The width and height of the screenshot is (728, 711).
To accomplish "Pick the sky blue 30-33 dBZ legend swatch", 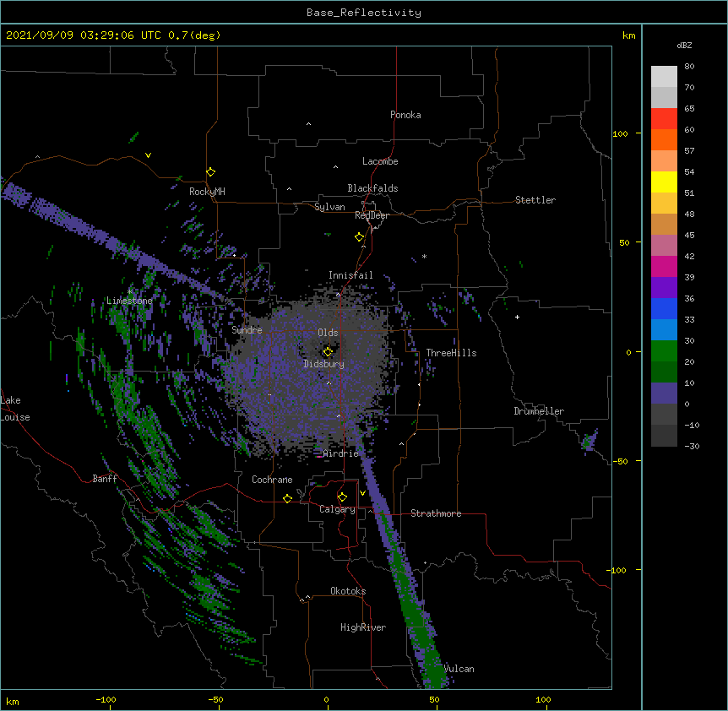I will [x=664, y=330].
